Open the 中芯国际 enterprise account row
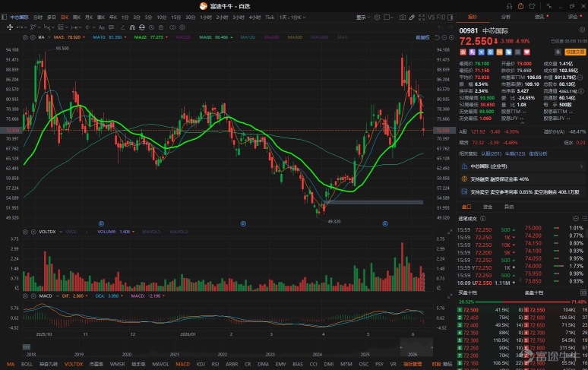 pyautogui.click(x=522, y=166)
